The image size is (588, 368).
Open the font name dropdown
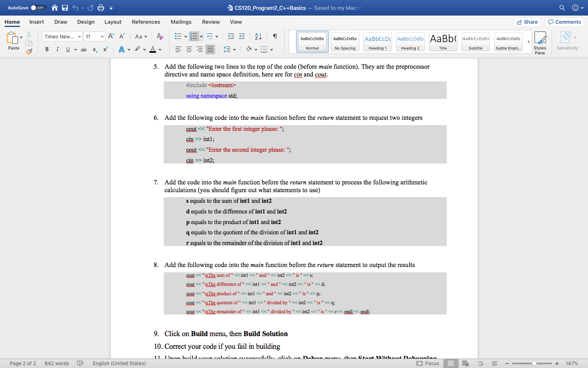click(x=79, y=37)
